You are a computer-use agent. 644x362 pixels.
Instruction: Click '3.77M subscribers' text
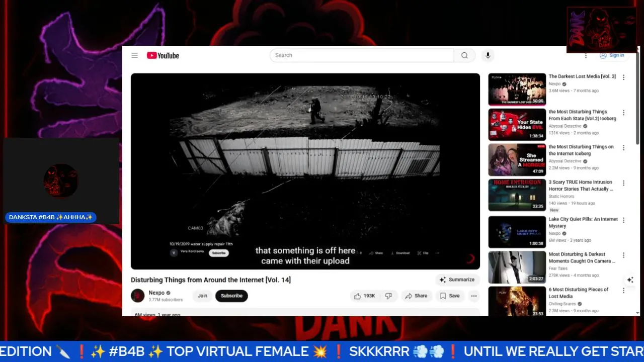click(166, 300)
